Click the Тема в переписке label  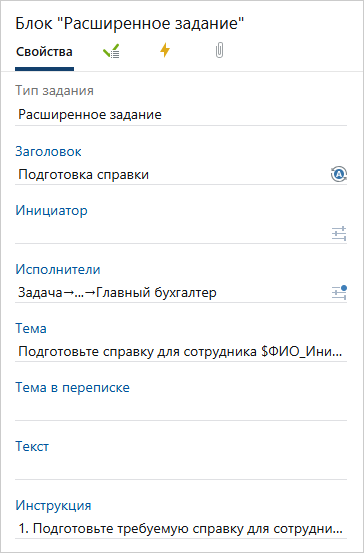[x=72, y=388]
